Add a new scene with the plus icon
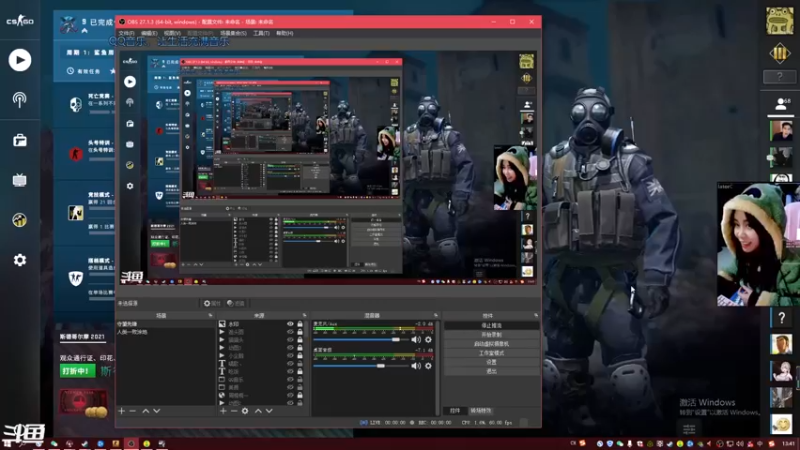The width and height of the screenshot is (800, 450). (121, 411)
